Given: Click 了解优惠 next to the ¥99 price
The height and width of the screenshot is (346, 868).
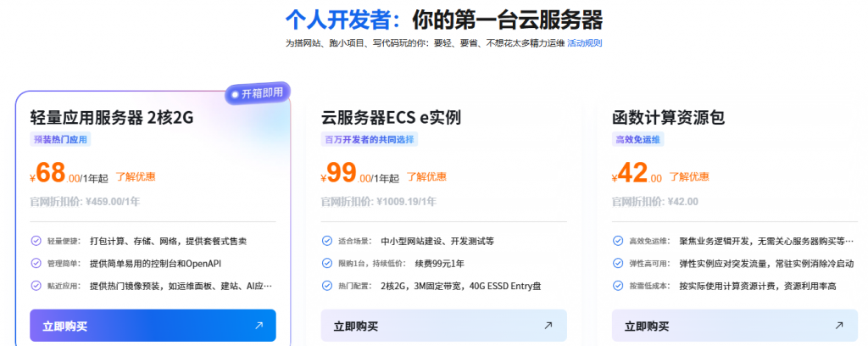Looking at the screenshot, I should [427, 176].
